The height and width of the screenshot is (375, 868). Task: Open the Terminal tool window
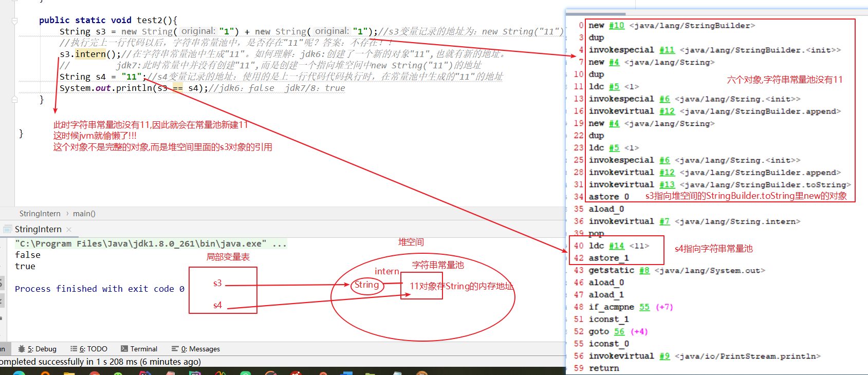pyautogui.click(x=139, y=349)
